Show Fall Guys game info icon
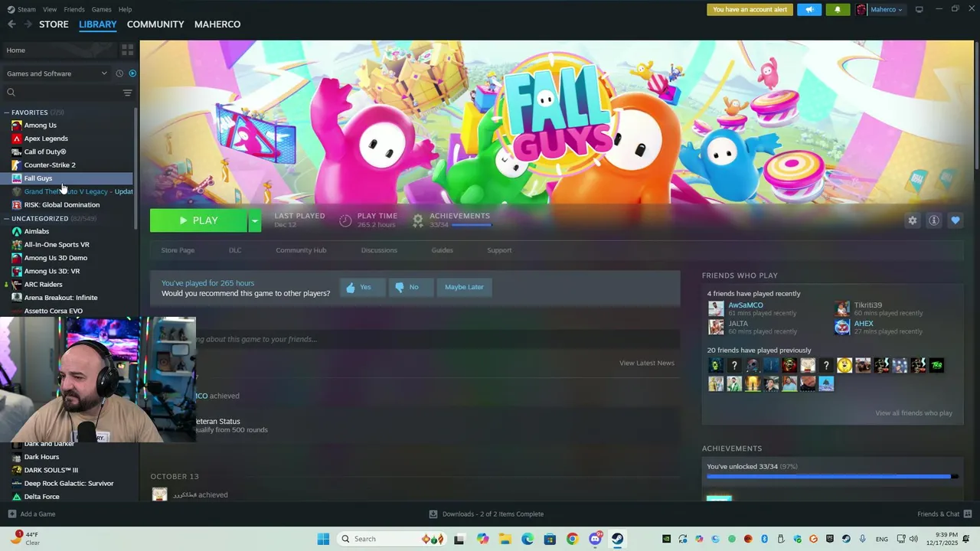 coord(933,220)
